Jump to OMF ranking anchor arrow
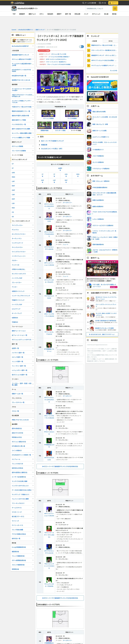The height and width of the screenshot is (644, 129). pos(42,182)
